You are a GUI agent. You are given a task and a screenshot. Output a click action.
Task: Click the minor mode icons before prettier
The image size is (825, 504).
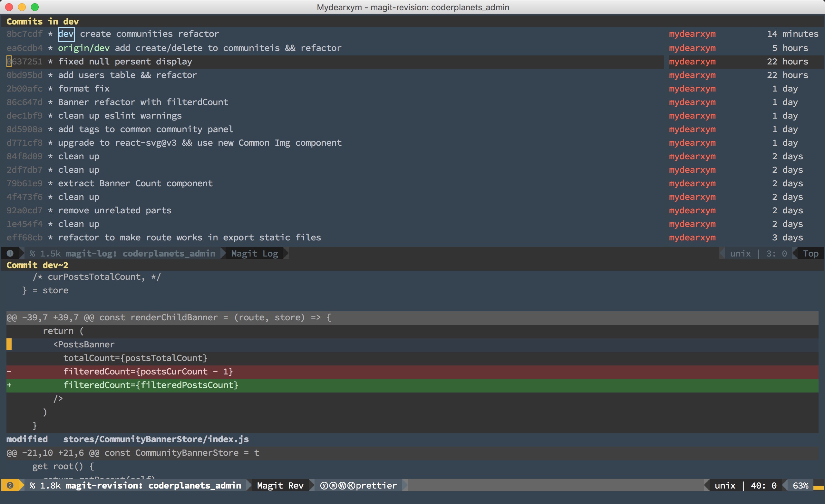[x=337, y=485]
